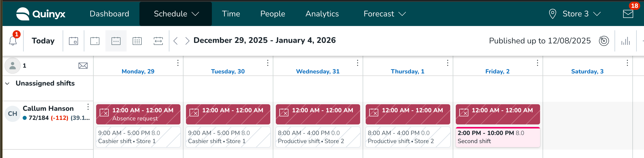Expand the Forecast dropdown menu

(385, 14)
